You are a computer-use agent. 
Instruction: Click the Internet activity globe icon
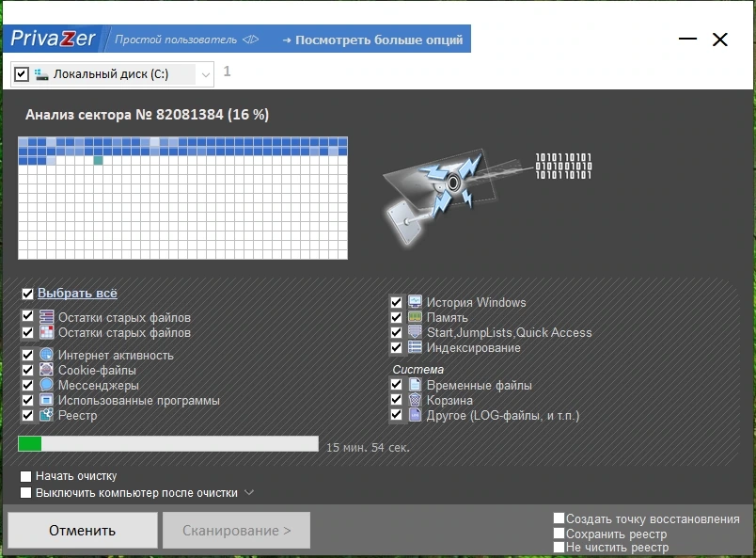tap(46, 355)
